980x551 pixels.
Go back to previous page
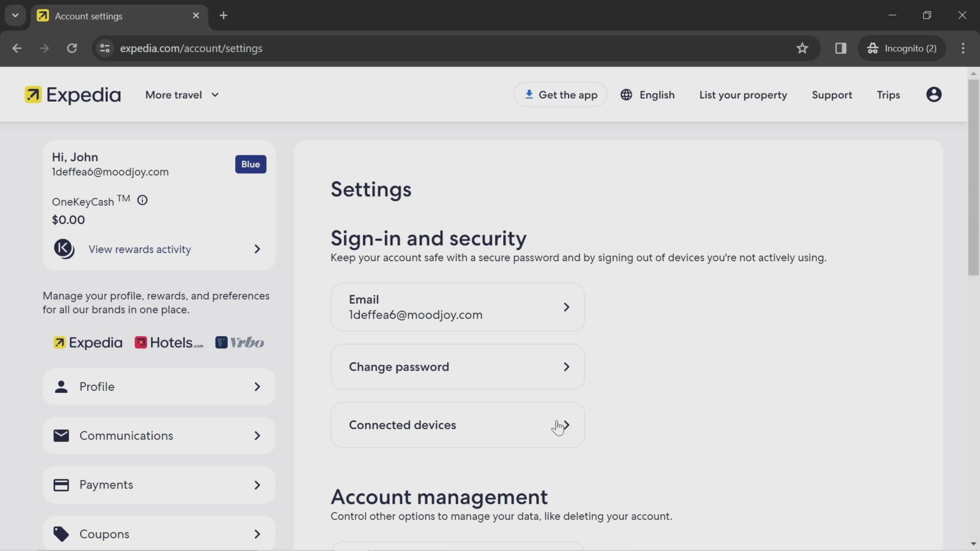click(x=17, y=48)
